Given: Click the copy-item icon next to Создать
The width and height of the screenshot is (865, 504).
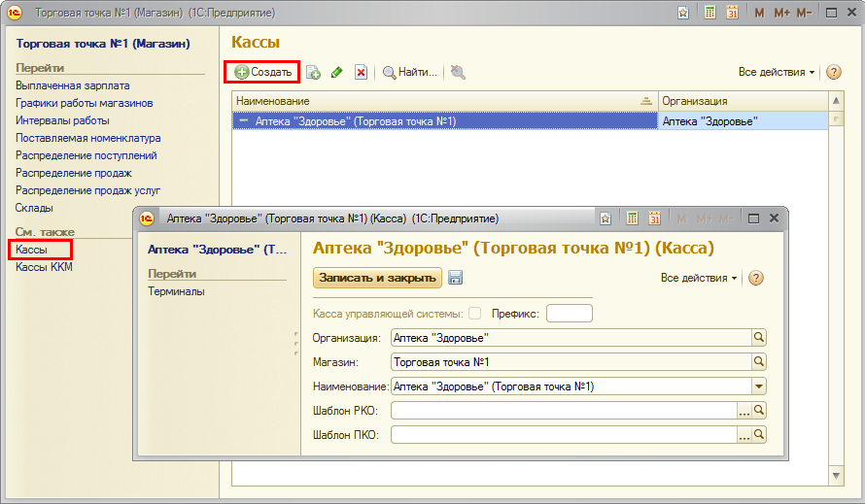Looking at the screenshot, I should (x=313, y=72).
